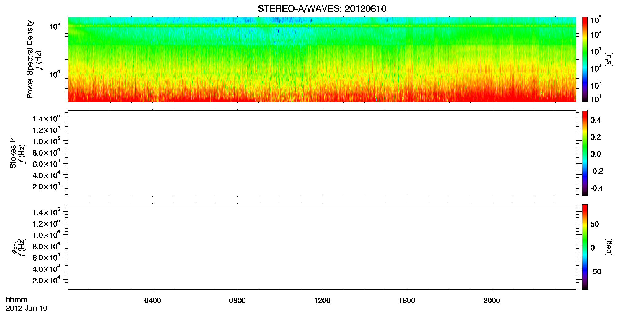The height and width of the screenshot is (332, 644).
Task: Click the [deg] unit label
Action: [x=608, y=247]
